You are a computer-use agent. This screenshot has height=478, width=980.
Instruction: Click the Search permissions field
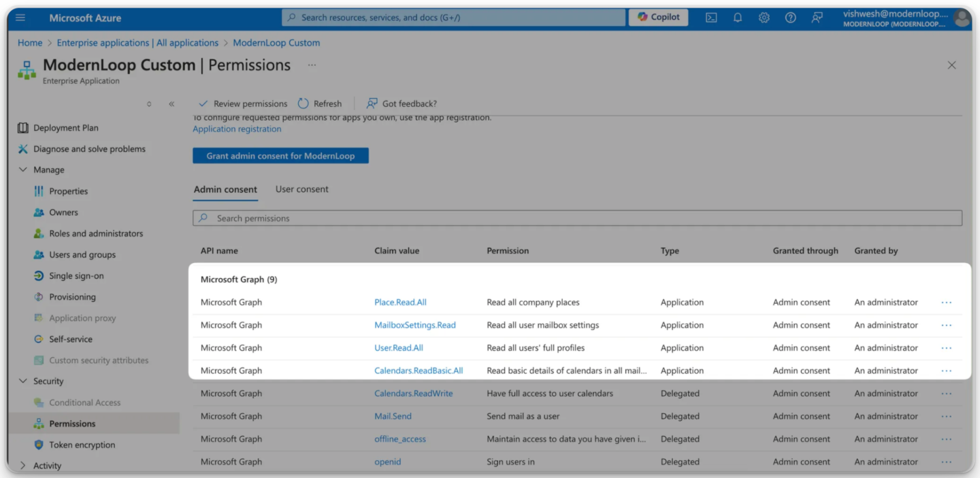[578, 218]
